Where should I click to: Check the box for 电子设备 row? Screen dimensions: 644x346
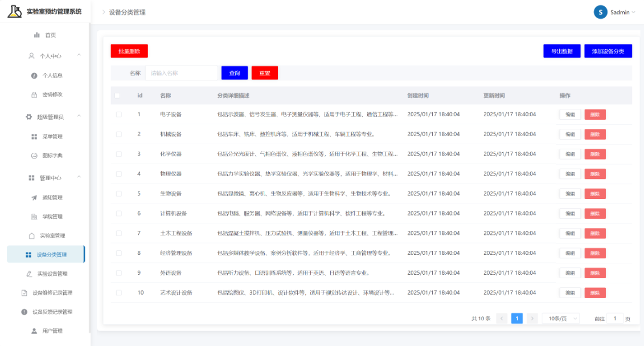(x=118, y=115)
